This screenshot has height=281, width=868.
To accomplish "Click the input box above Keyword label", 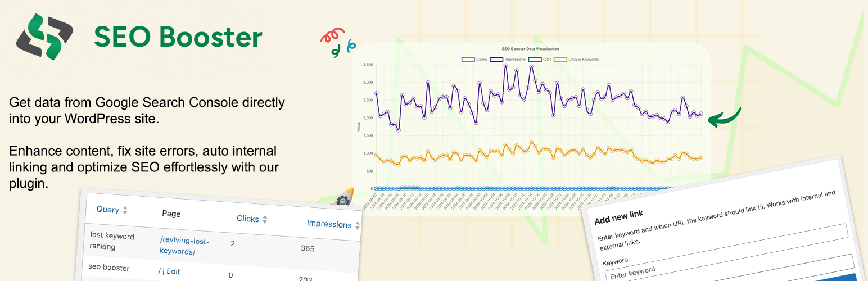I will (x=722, y=236).
